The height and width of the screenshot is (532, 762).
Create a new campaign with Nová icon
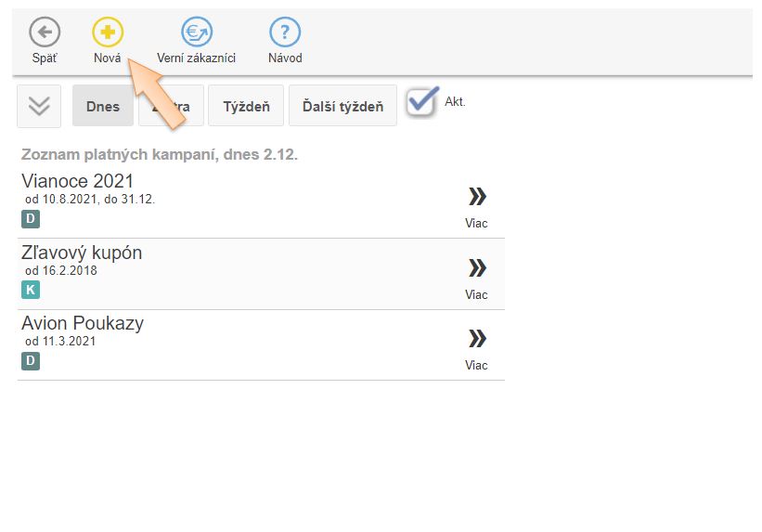[x=107, y=33]
